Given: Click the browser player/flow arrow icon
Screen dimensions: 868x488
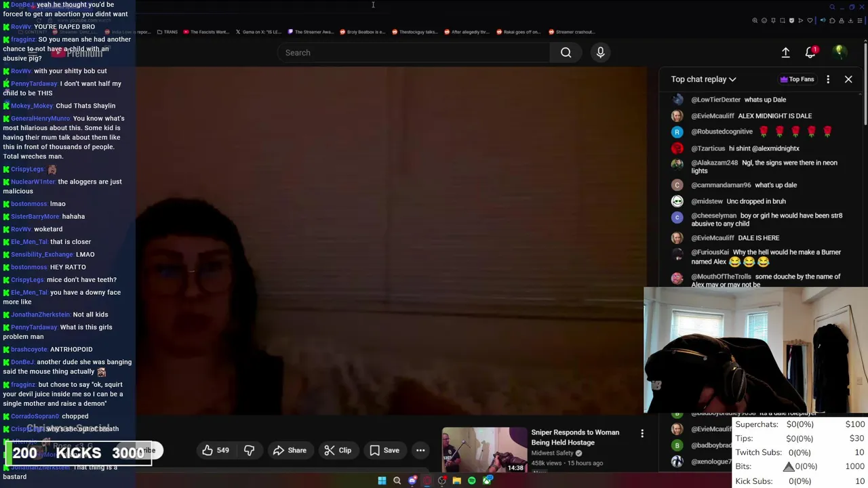Looking at the screenshot, I should [x=801, y=20].
